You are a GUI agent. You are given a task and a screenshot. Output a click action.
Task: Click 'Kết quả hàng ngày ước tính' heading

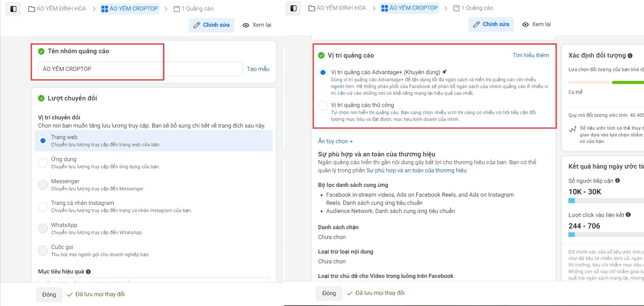coord(606,167)
